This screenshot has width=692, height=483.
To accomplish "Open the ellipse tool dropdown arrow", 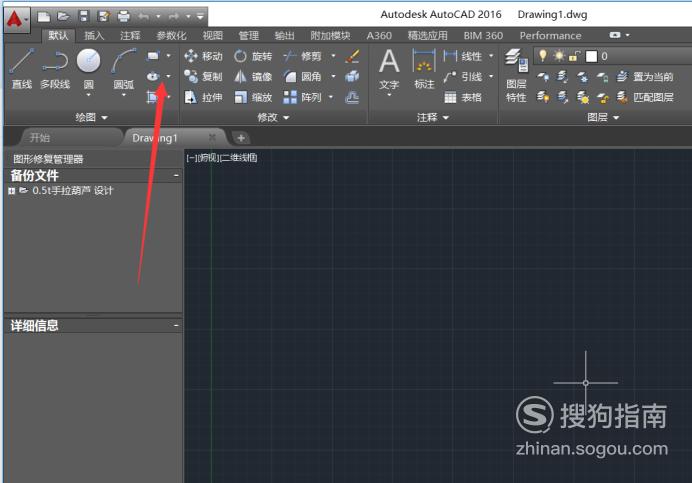I will pos(168,76).
